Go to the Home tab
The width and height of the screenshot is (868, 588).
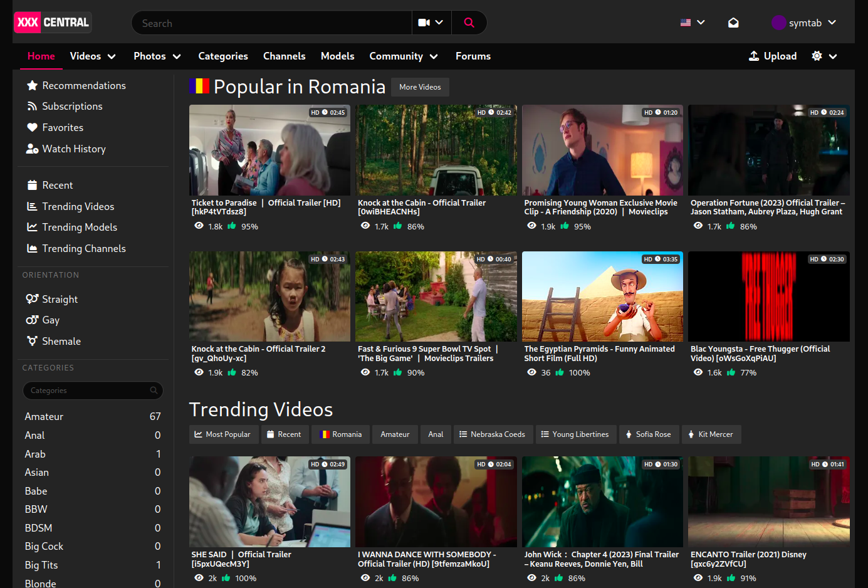41,56
